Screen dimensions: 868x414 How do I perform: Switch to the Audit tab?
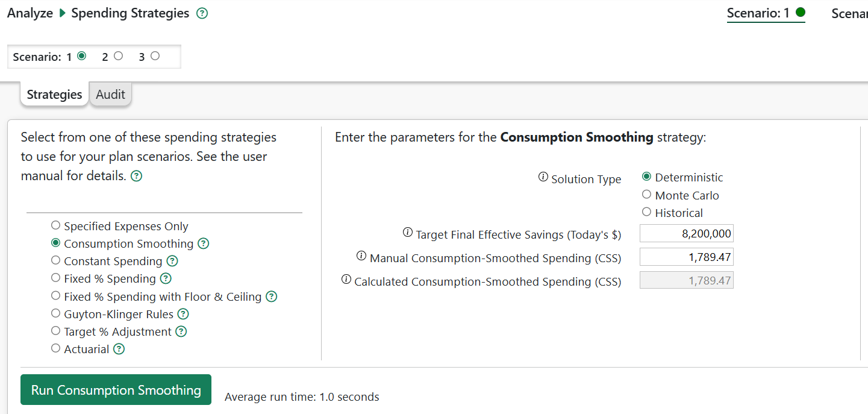point(110,95)
